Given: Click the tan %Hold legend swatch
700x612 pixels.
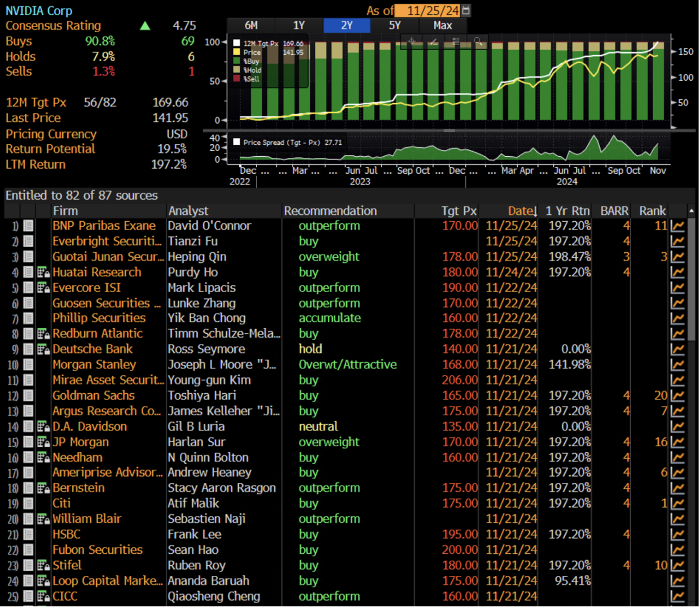Looking at the screenshot, I should point(237,70).
